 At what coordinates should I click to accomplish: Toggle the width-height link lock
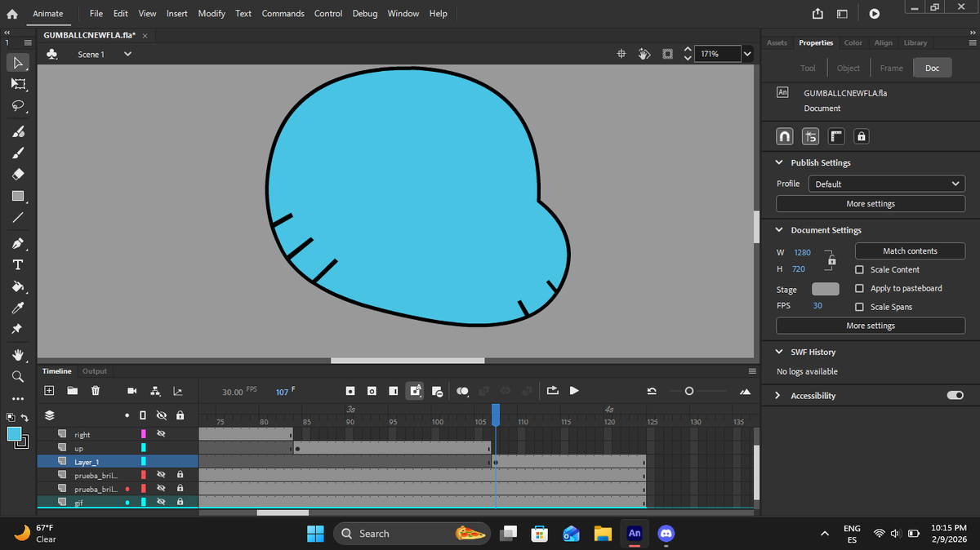tap(831, 260)
